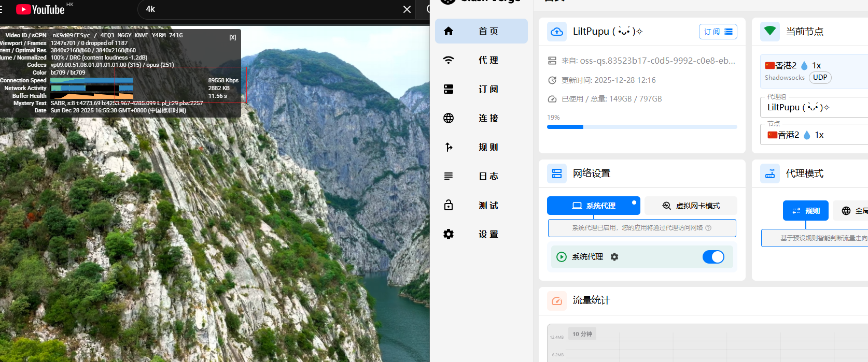Screen dimensions: 868x362
Task: Select the 系统代理 mode tab
Action: point(593,206)
